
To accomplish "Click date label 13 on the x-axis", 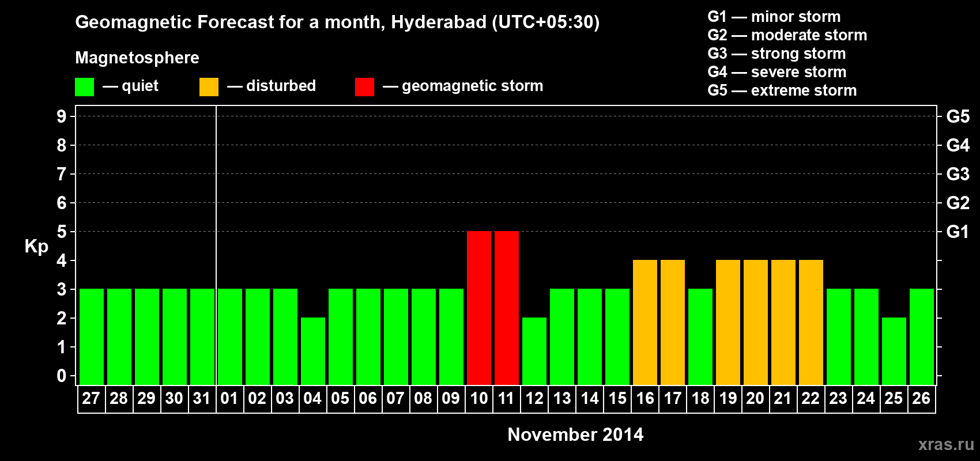I will pyautogui.click(x=561, y=399).
